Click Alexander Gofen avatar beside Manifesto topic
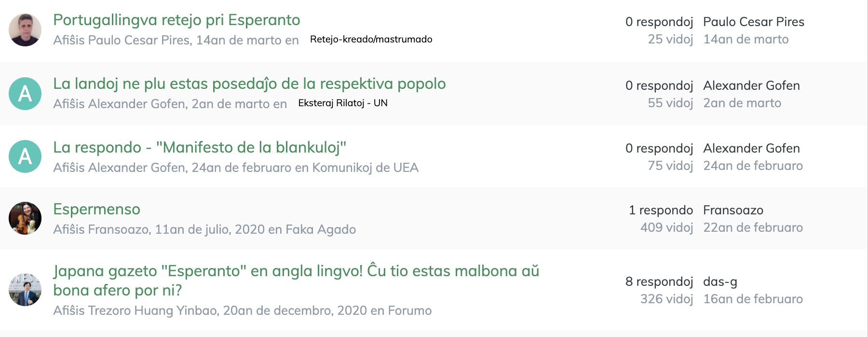The height and width of the screenshot is (337, 868). [x=25, y=156]
